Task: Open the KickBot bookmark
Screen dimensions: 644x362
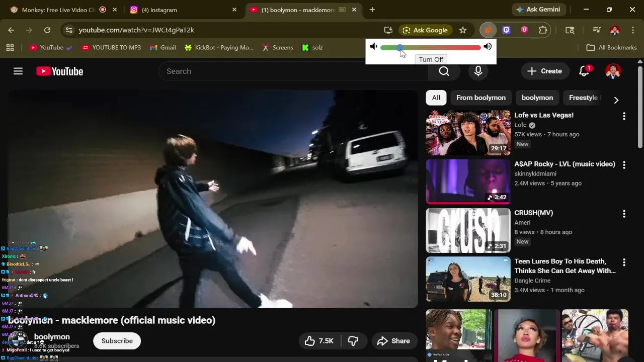Action: [219, 47]
